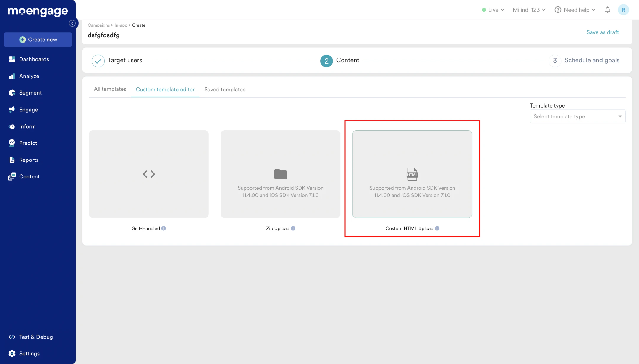Open the Test & Debug section
The height and width of the screenshot is (364, 639).
click(35, 337)
